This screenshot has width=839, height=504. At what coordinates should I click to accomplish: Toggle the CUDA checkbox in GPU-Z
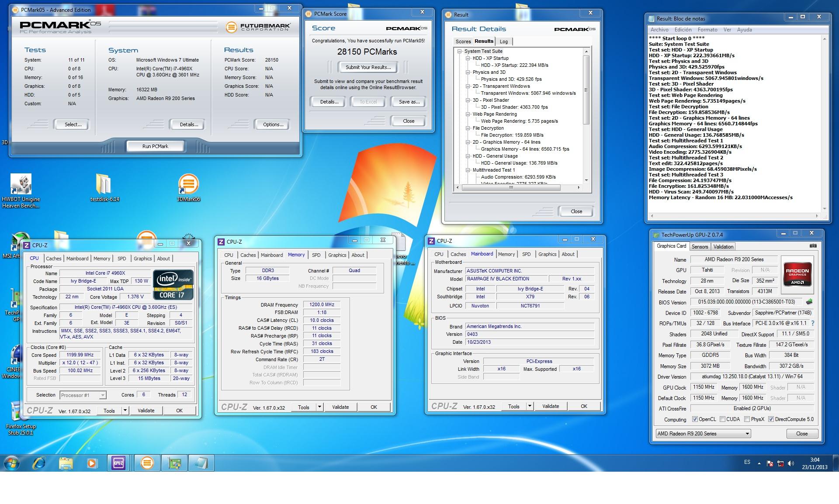click(722, 419)
